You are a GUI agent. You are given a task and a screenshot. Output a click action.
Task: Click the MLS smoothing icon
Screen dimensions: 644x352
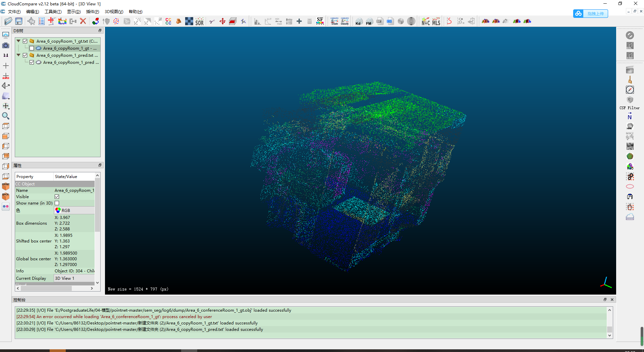point(436,21)
